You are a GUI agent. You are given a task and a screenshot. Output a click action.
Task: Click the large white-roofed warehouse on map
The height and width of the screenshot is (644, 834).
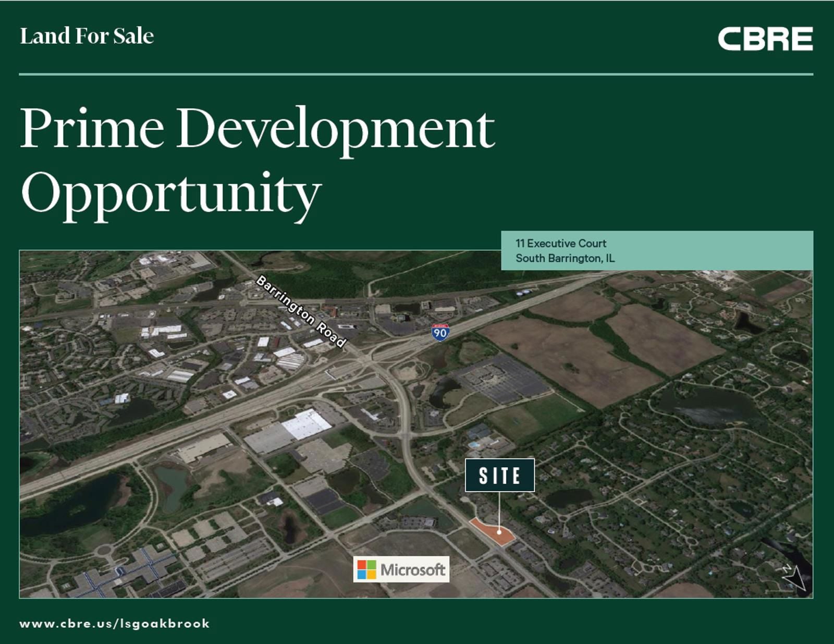306,424
